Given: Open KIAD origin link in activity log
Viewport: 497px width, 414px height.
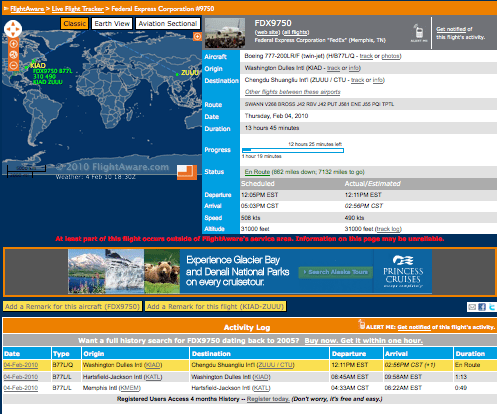Looking at the screenshot, I should click(x=153, y=365).
